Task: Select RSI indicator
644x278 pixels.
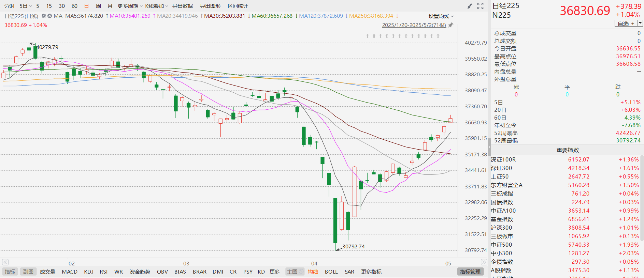Action: pyautogui.click(x=104, y=272)
